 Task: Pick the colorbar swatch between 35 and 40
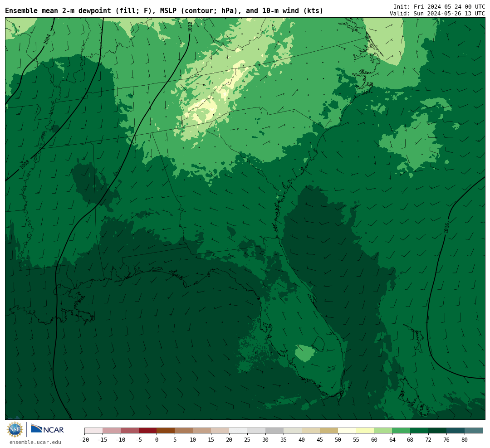[293, 431]
